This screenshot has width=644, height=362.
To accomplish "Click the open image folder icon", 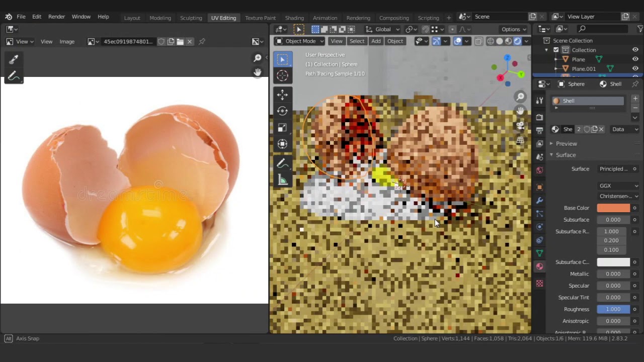I will tap(180, 41).
